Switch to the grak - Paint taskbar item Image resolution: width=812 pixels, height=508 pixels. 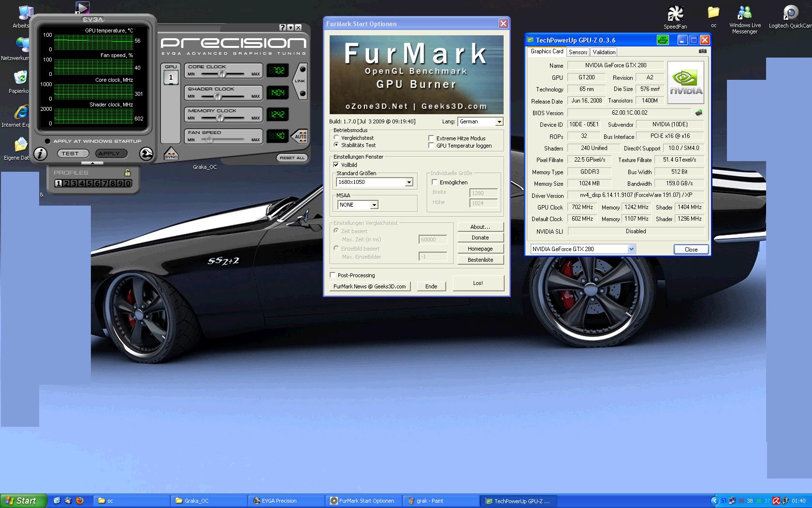(441, 501)
